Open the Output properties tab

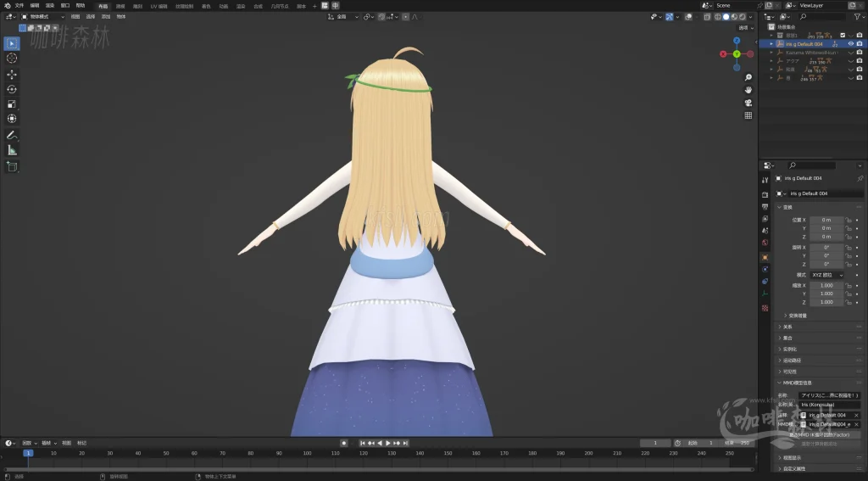point(765,207)
